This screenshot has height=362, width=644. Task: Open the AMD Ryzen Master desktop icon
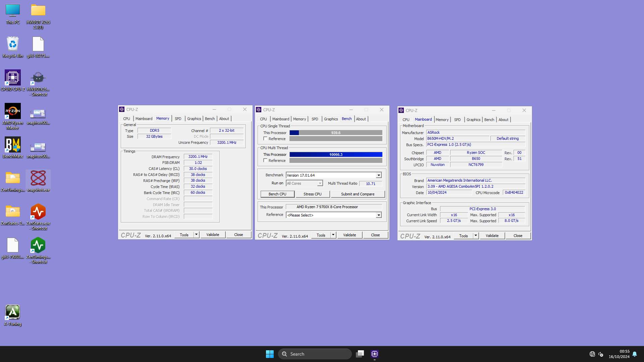pyautogui.click(x=13, y=112)
